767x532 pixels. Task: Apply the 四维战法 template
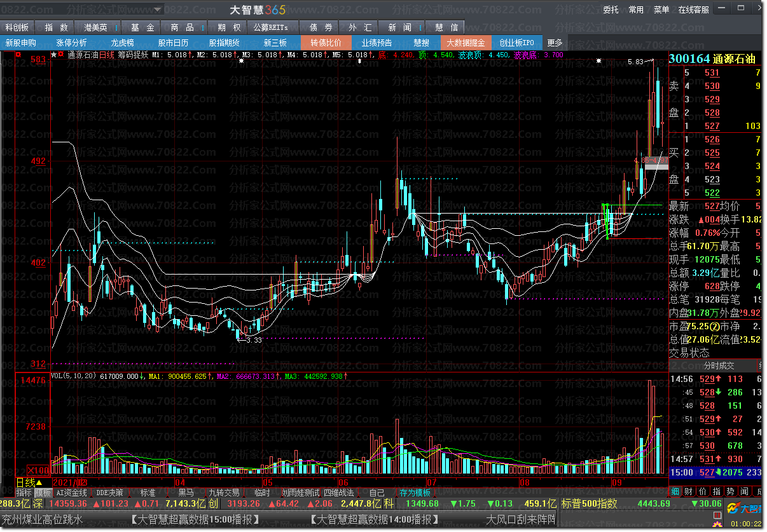pos(338,493)
